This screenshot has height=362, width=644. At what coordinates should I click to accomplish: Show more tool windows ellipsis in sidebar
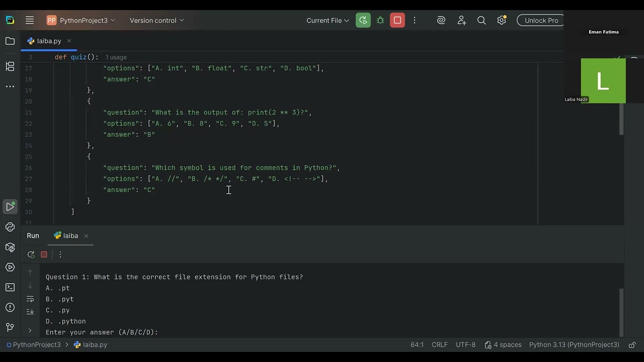(x=10, y=86)
